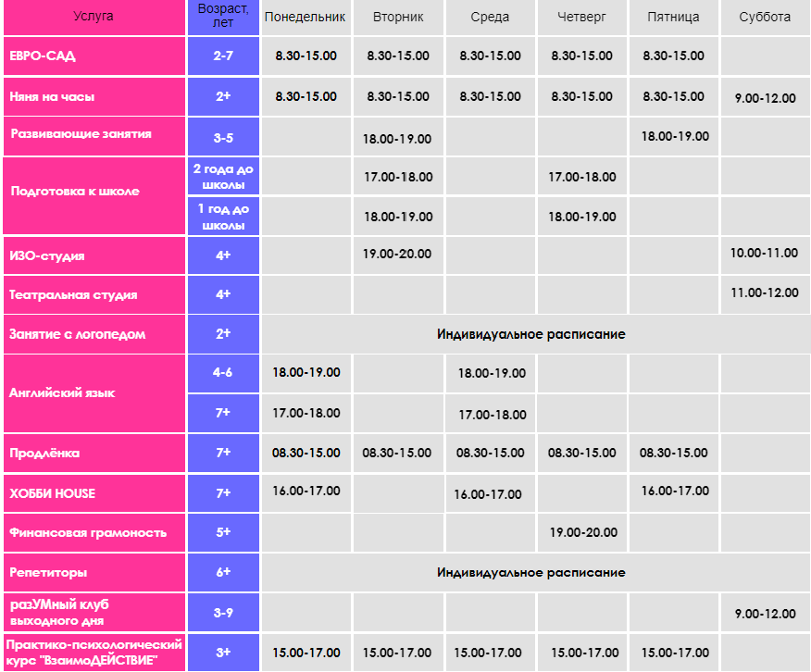Click the Понедельник column header
Image resolution: width=811 pixels, height=672 pixels.
pos(306,17)
